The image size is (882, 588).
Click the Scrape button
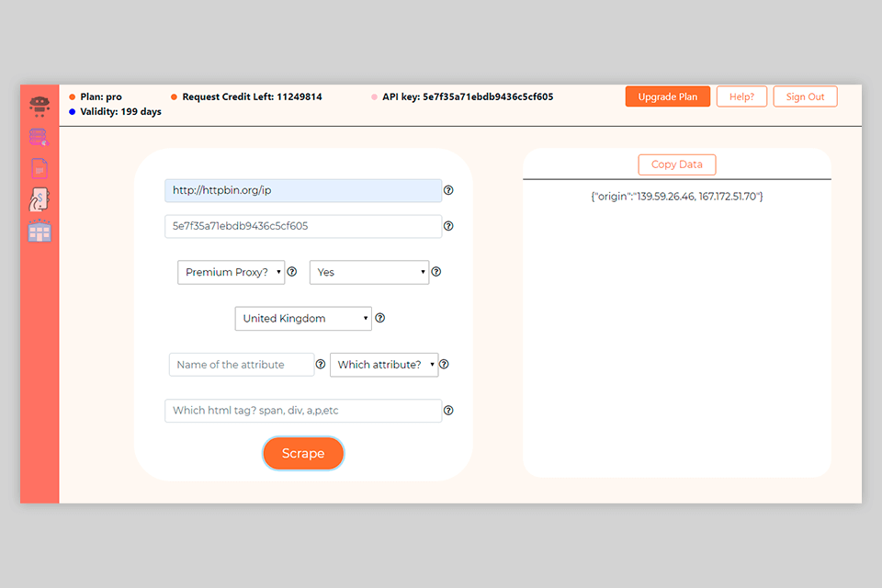[x=303, y=454]
